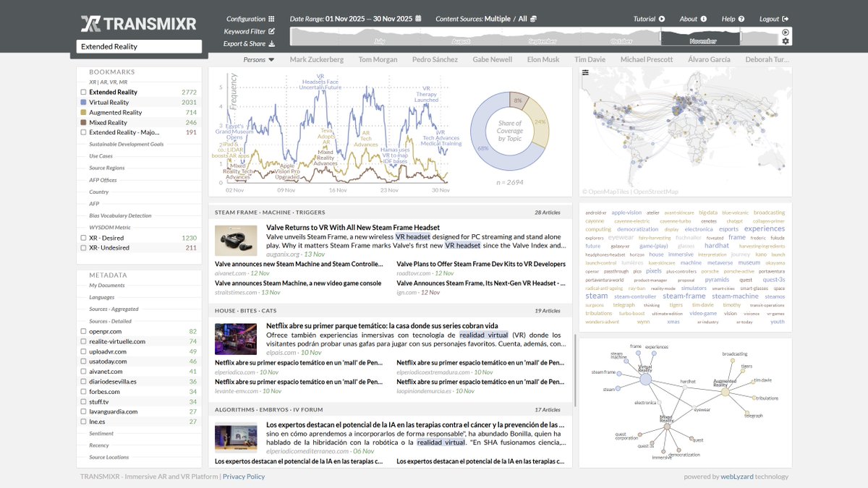Expand the Use Cases section
The image size is (868, 488).
click(101, 156)
